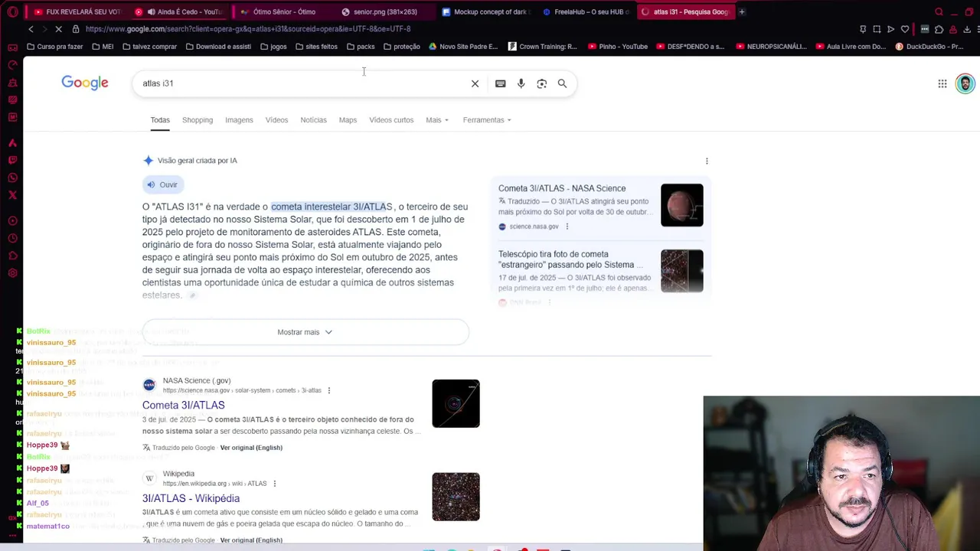Select the Todas results tab
Screen dimensions: 980x551
tap(160, 120)
